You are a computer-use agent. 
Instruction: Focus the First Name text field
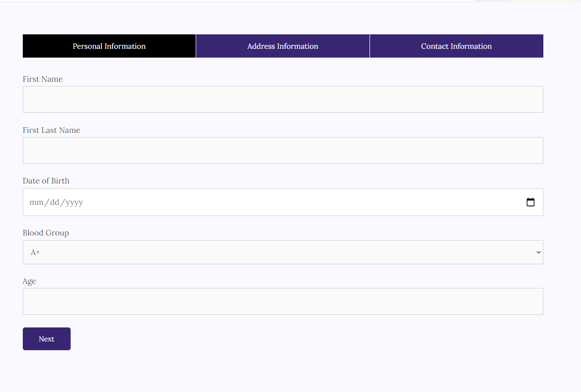pos(283,99)
